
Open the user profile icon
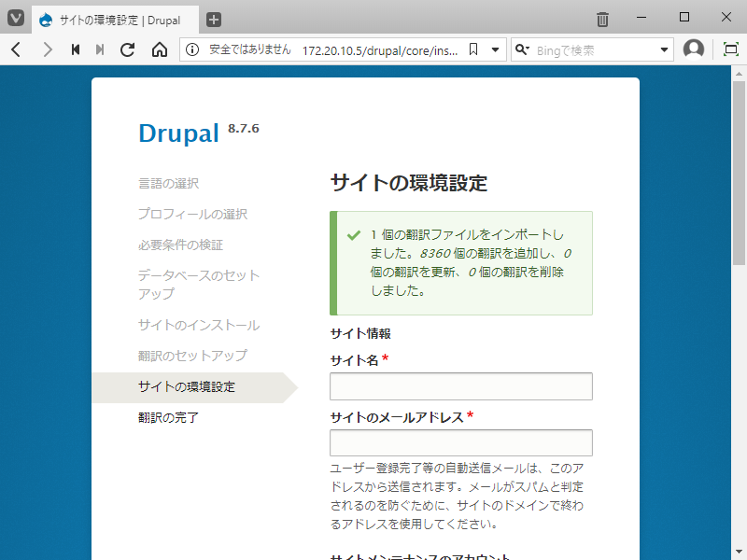pyautogui.click(x=694, y=49)
